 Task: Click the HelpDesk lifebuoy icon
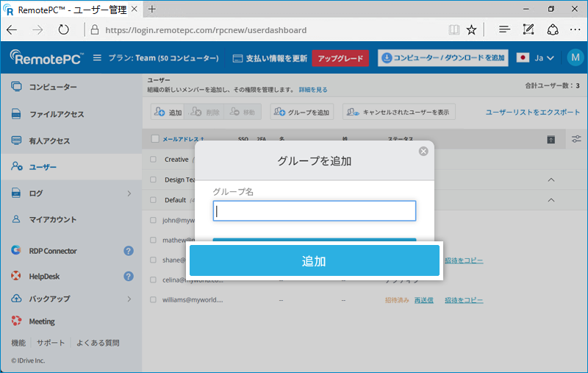16,276
